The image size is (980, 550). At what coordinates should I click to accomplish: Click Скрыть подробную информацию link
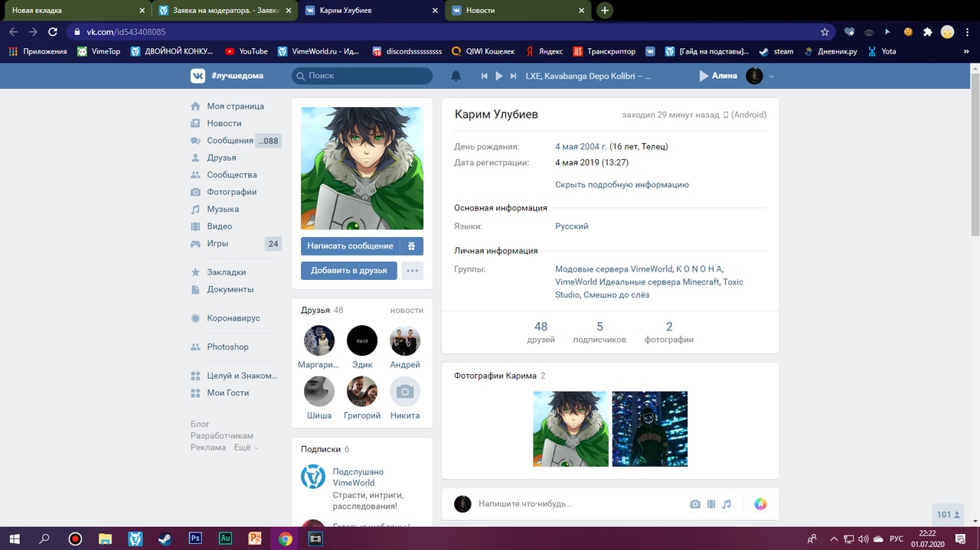click(622, 184)
